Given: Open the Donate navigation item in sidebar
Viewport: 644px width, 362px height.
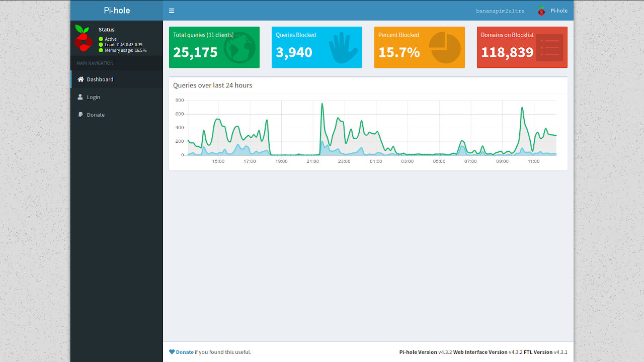Looking at the screenshot, I should [x=117, y=114].
